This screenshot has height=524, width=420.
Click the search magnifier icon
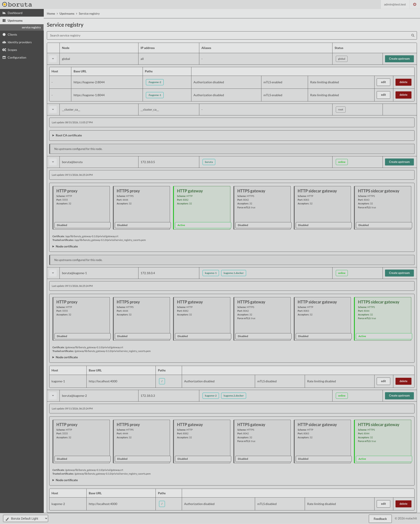(x=413, y=35)
